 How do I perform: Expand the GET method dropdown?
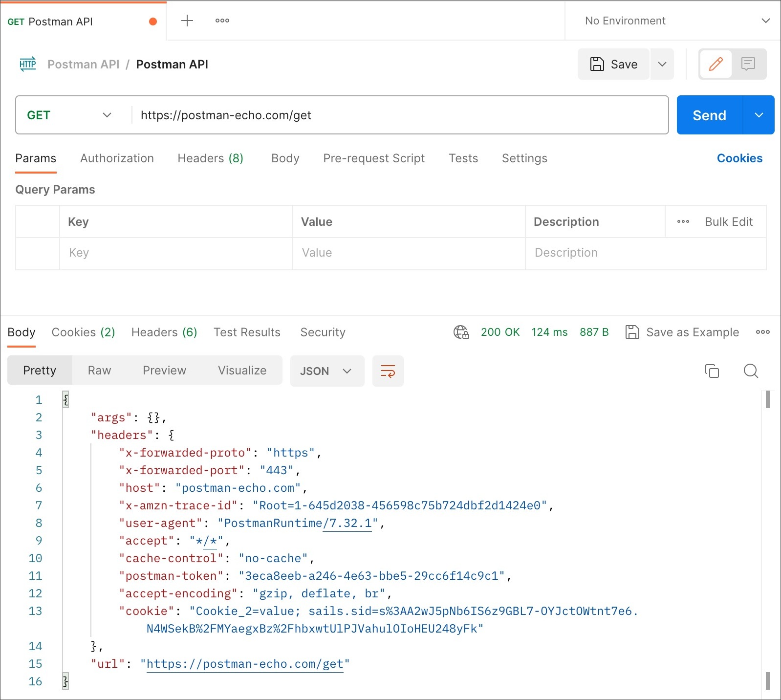tap(69, 115)
